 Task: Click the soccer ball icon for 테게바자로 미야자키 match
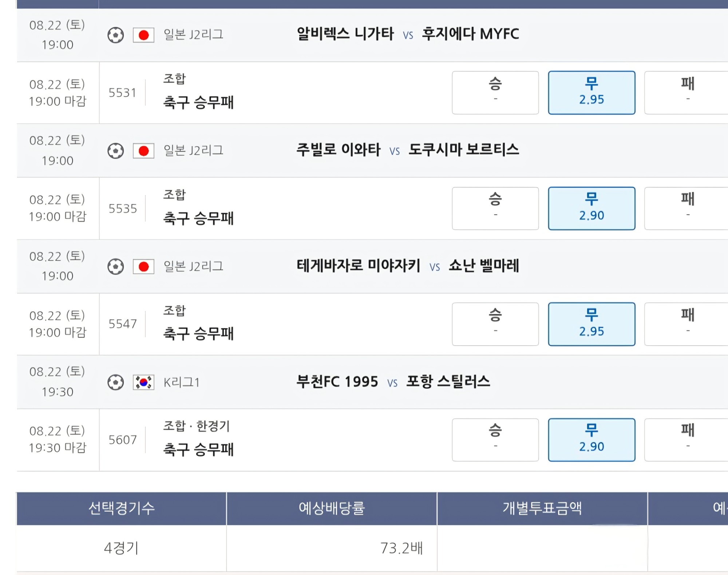click(116, 266)
